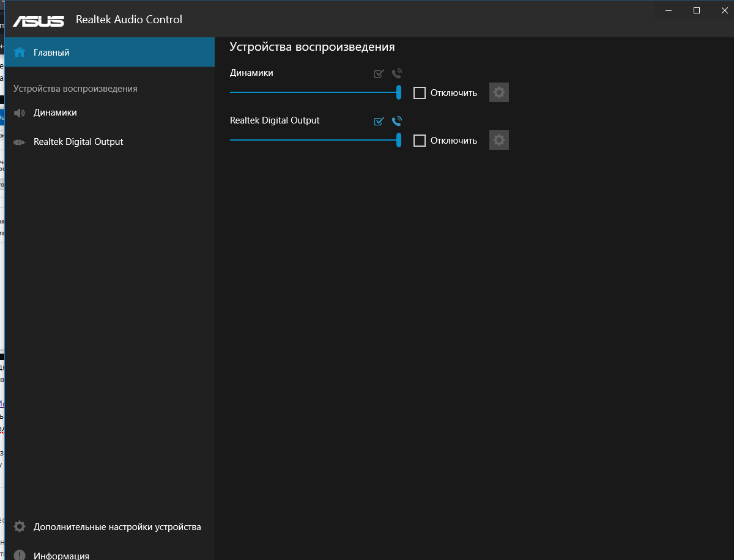Viewport: 734px width, 560px height.
Task: Select Realtek Digital Output in sidebar
Action: point(110,142)
